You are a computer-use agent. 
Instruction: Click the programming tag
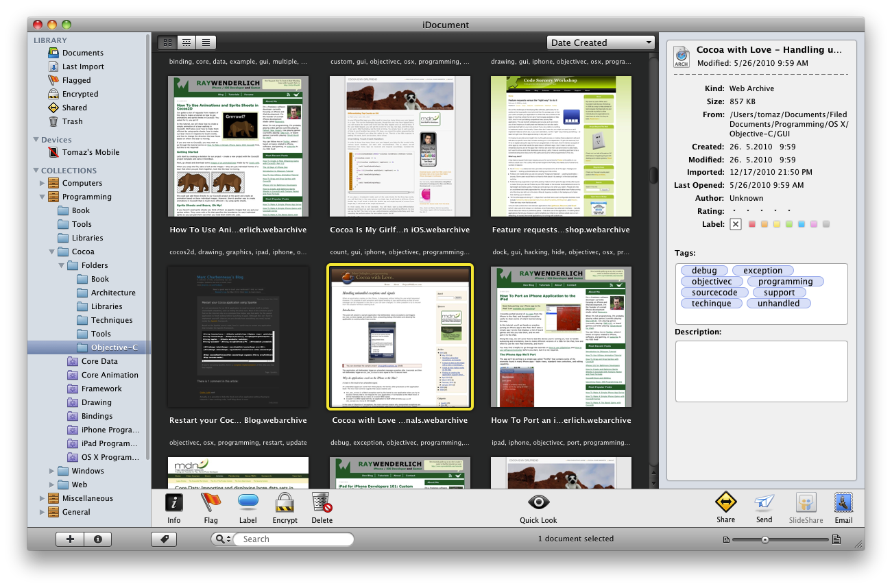point(785,282)
